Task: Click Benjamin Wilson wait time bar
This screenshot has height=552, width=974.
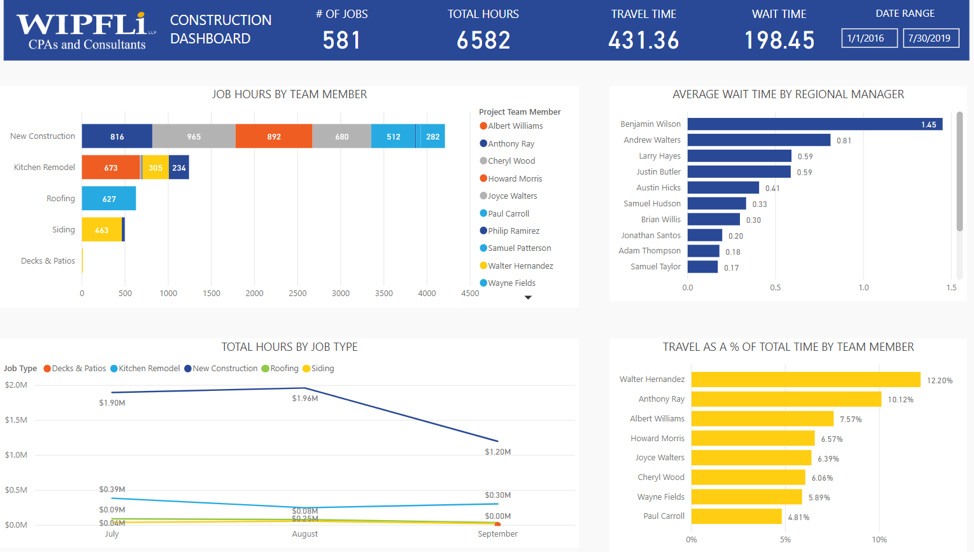Action: (814, 125)
